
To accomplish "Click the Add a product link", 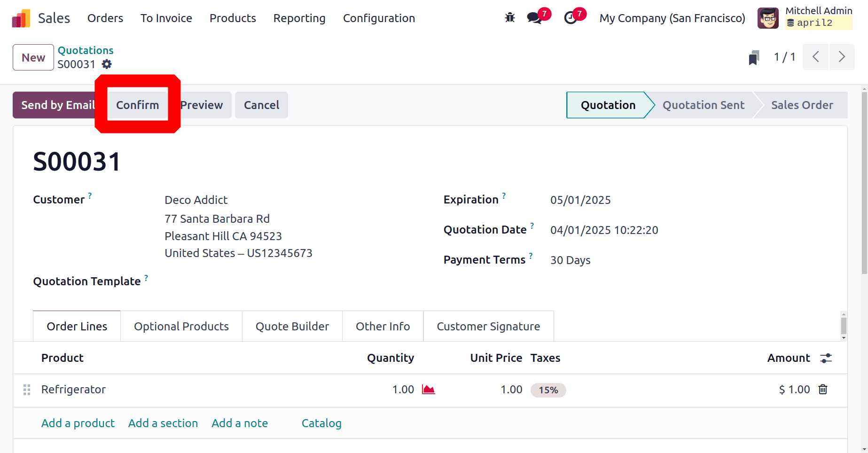I will (78, 423).
